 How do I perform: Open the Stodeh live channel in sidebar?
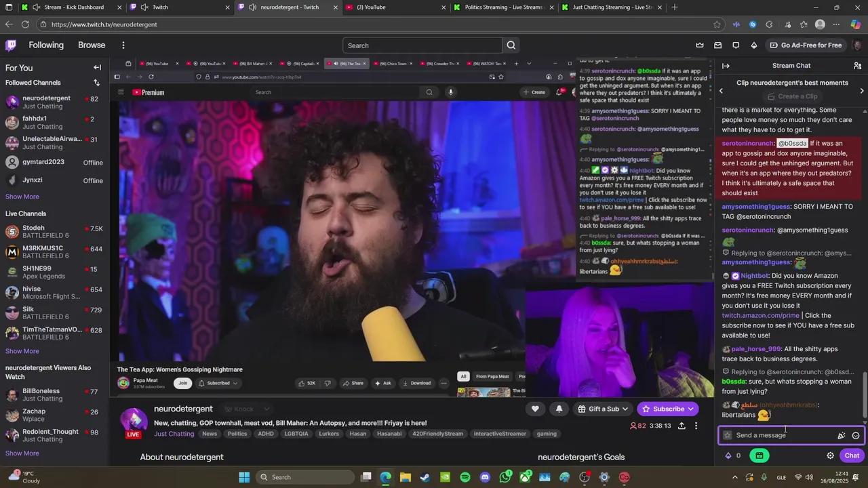click(54, 232)
